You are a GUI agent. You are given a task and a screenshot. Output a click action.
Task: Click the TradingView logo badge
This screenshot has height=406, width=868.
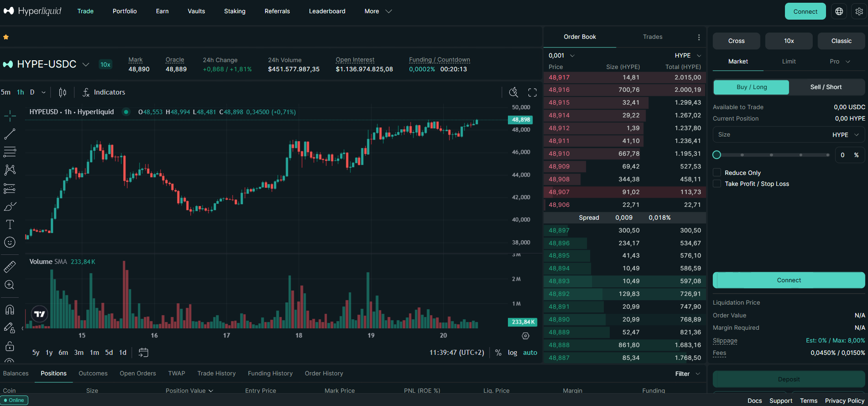[x=40, y=314]
